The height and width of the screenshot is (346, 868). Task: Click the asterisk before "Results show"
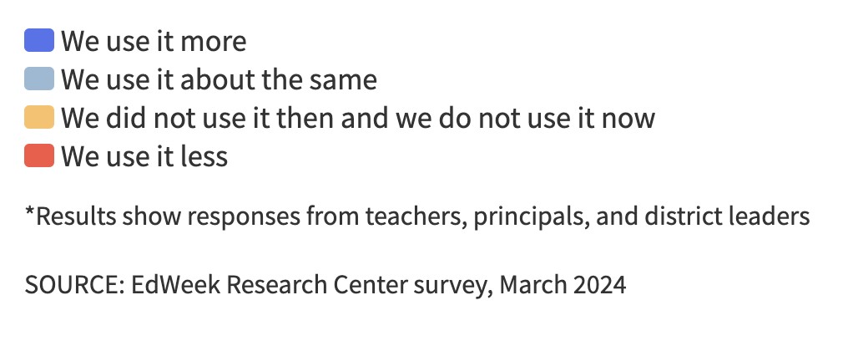pyautogui.click(x=29, y=215)
